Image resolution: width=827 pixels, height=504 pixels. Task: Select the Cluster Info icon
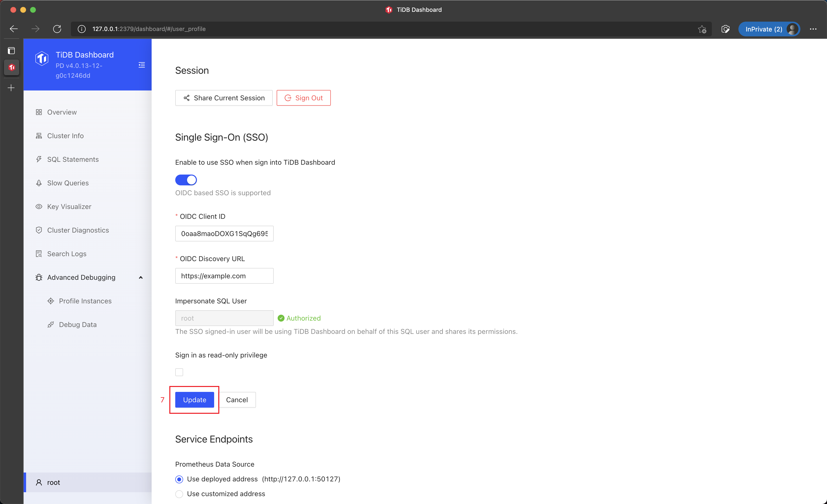click(x=39, y=135)
